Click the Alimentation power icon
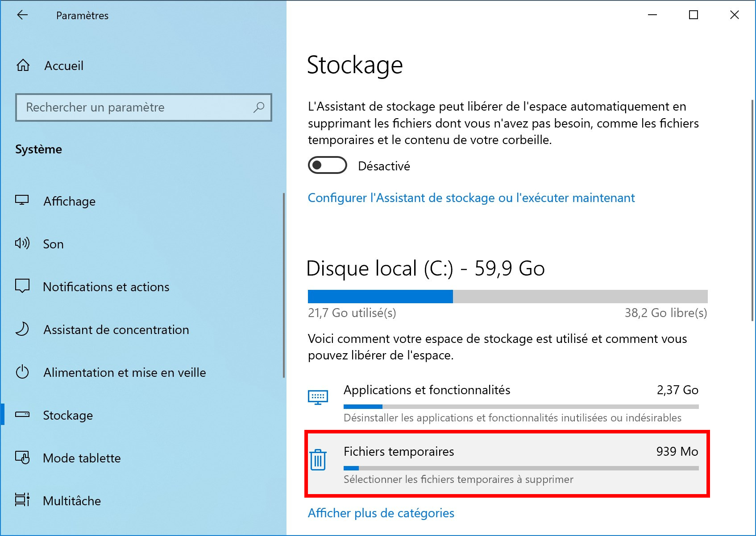 pos(22,372)
